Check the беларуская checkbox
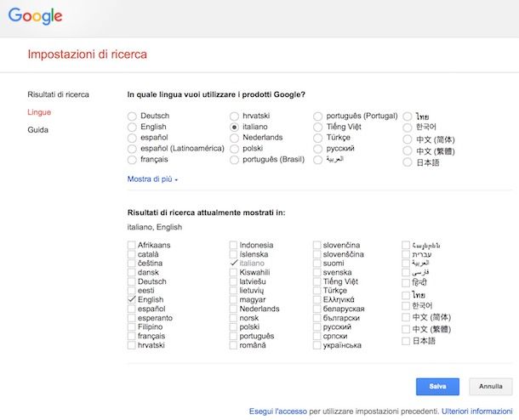This screenshot has width=519, height=420. click(x=317, y=309)
